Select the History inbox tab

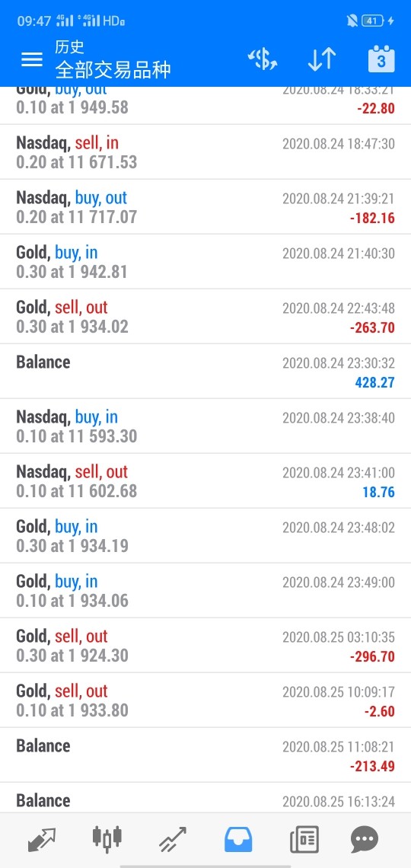[238, 839]
